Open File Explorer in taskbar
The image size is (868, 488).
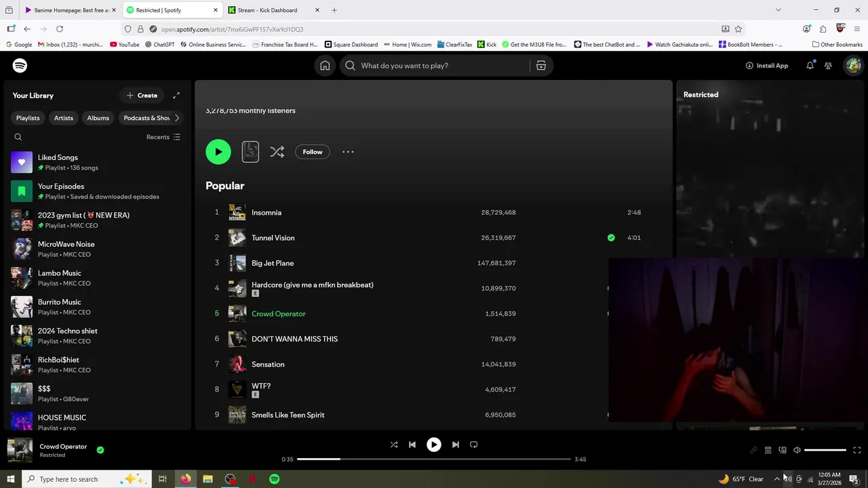pos(208,479)
